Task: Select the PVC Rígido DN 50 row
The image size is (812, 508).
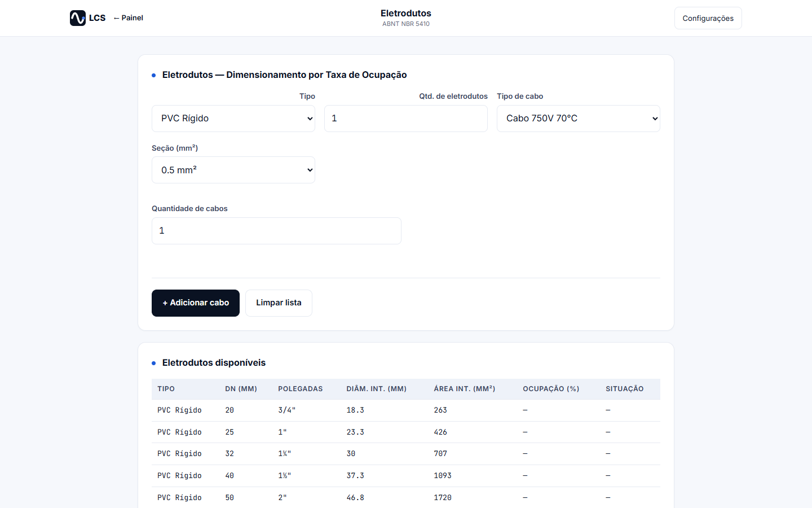Action: 406,498
